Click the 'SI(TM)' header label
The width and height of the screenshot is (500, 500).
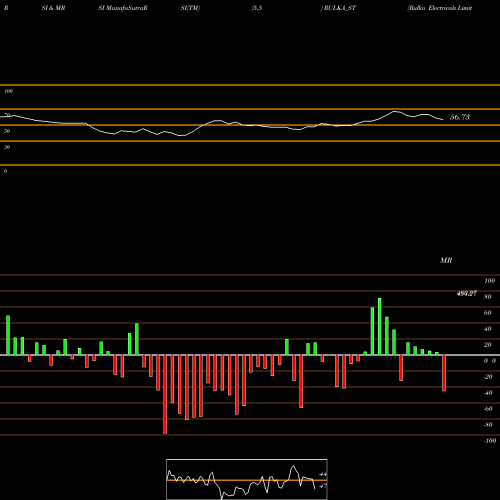tap(190, 8)
